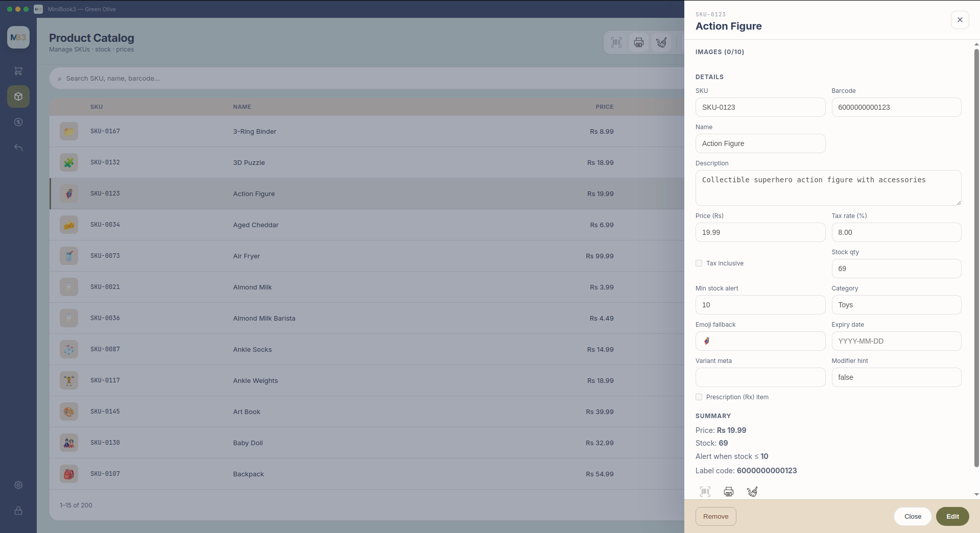
Task: Click the Close button in footer
Action: click(x=913, y=517)
